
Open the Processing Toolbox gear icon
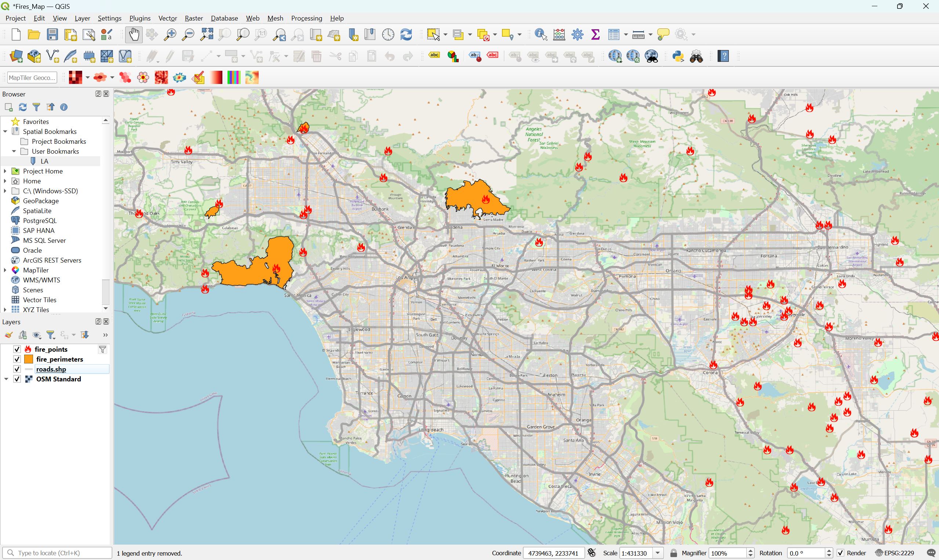point(577,34)
